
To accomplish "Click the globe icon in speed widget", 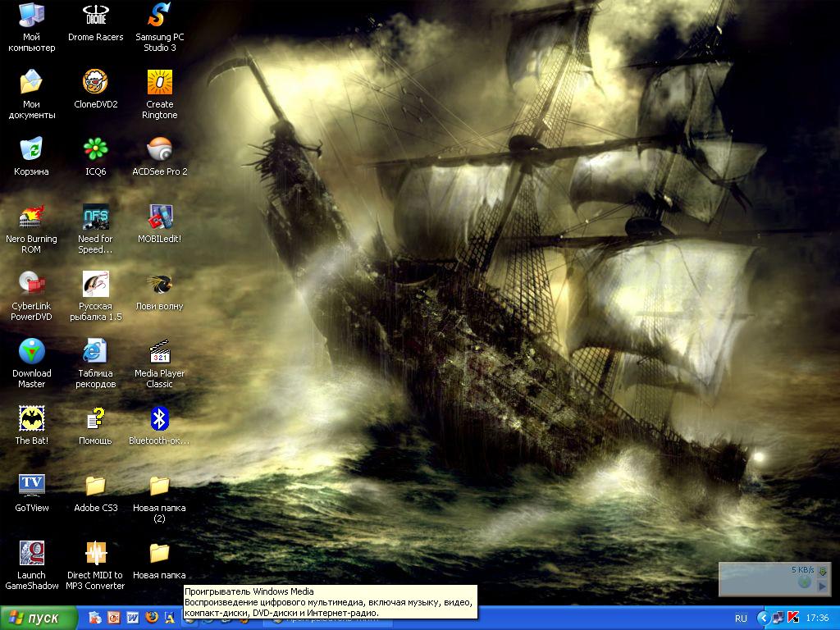I will click(x=804, y=582).
